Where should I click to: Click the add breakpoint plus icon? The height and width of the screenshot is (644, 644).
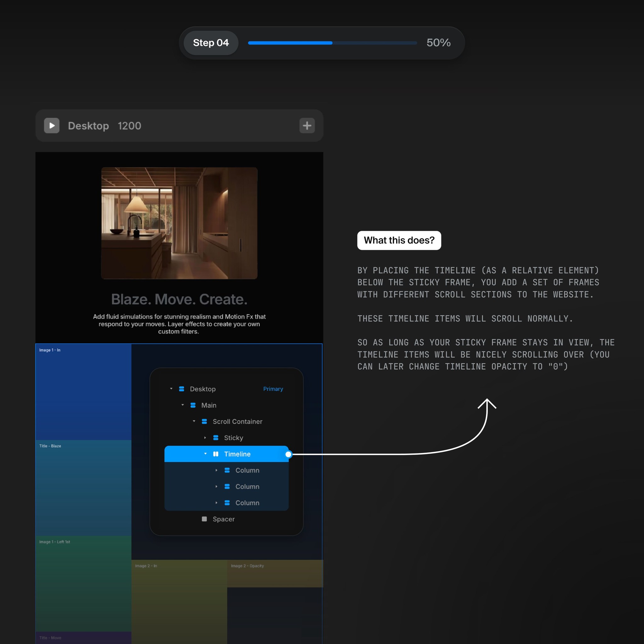[x=307, y=126]
